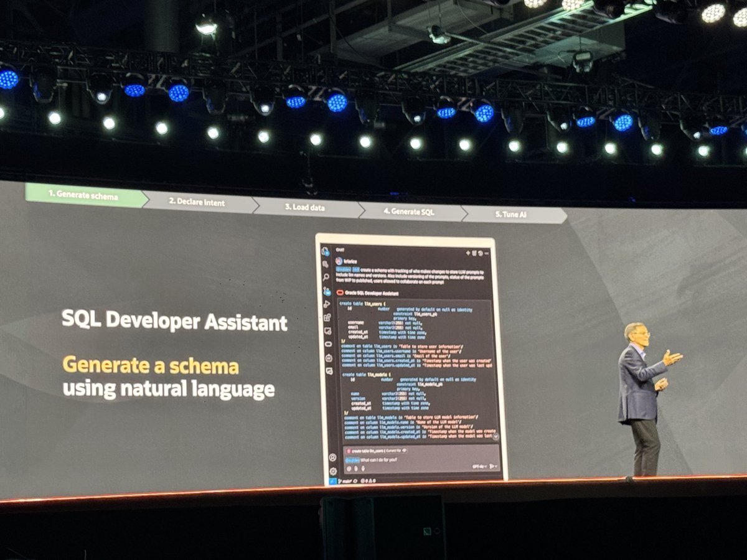Click the user avatar above the chat prompt
The image size is (747, 560).
point(339,261)
